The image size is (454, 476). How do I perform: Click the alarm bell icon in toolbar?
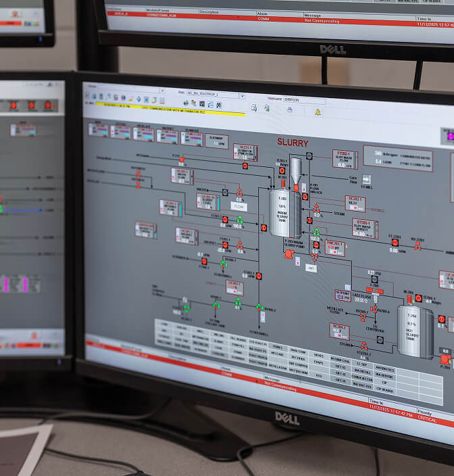click(318, 112)
